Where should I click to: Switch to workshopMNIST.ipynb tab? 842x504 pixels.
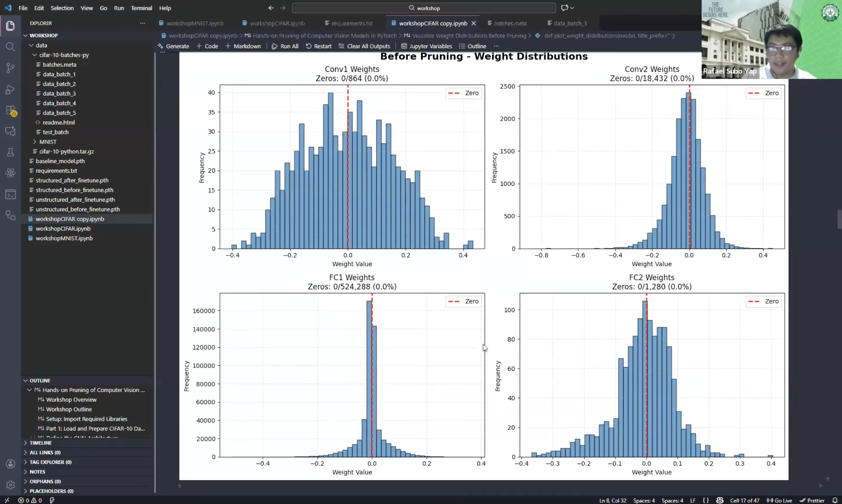point(191,23)
